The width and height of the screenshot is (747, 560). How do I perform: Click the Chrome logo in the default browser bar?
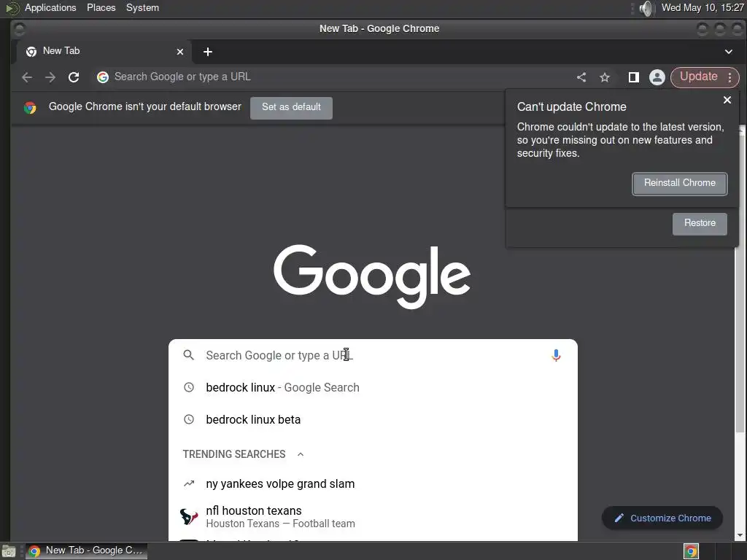pyautogui.click(x=30, y=108)
